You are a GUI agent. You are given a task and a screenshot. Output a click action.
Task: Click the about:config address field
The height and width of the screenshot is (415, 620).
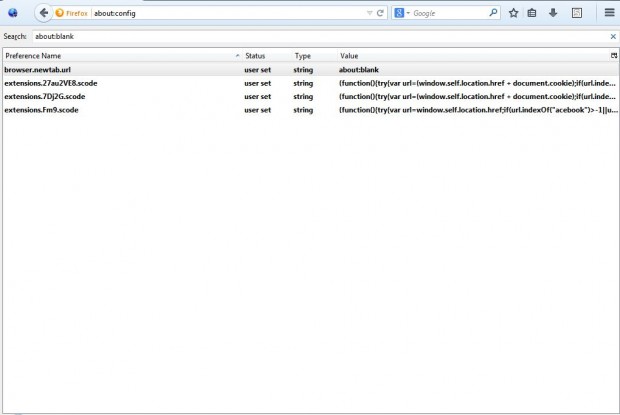pyautogui.click(x=229, y=13)
